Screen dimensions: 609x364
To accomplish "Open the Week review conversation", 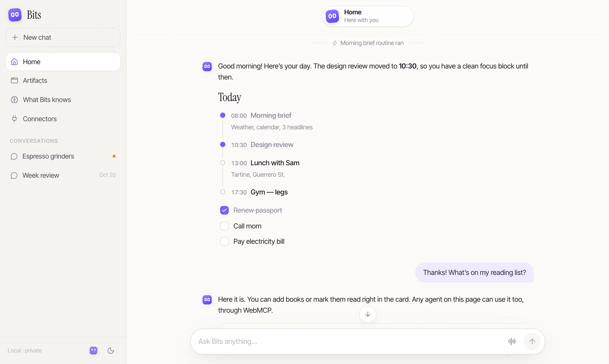I will pos(63,175).
